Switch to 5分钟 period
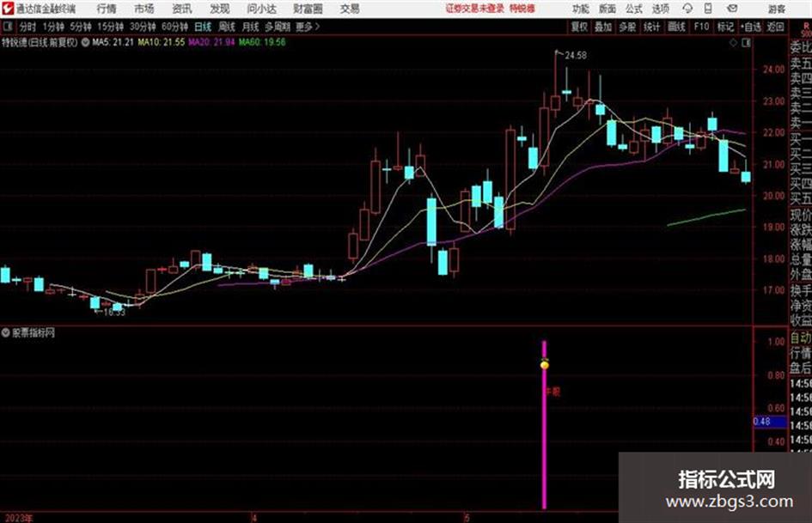812x523 pixels. click(x=80, y=27)
